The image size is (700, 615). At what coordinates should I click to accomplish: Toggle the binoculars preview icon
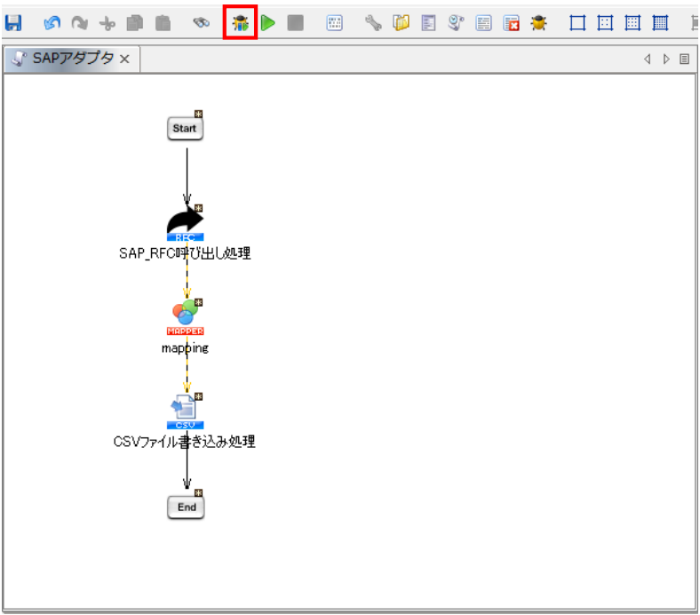(202, 23)
